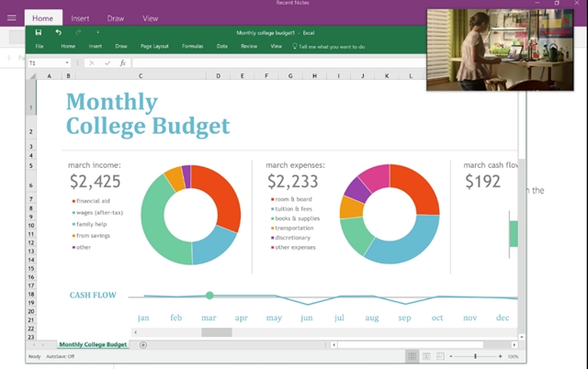Image resolution: width=588 pixels, height=369 pixels.
Task: Select Normal view in status bar
Action: 413,356
